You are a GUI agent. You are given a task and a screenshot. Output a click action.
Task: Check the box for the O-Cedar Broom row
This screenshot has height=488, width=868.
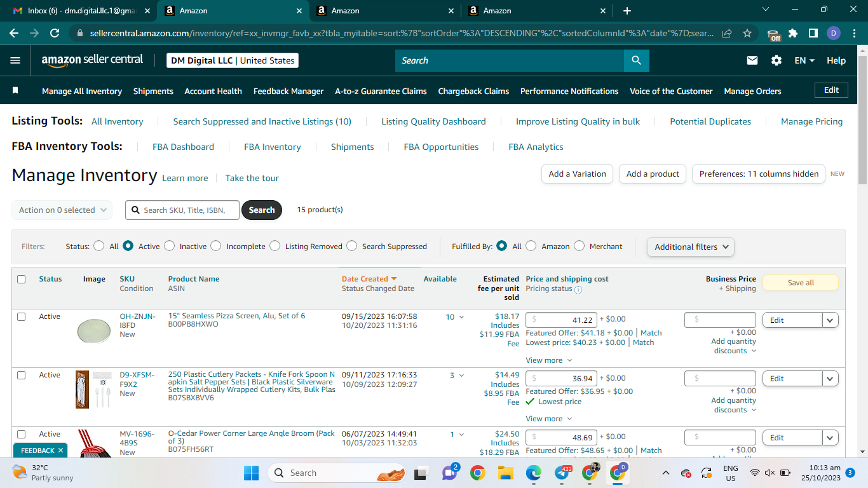(x=22, y=434)
